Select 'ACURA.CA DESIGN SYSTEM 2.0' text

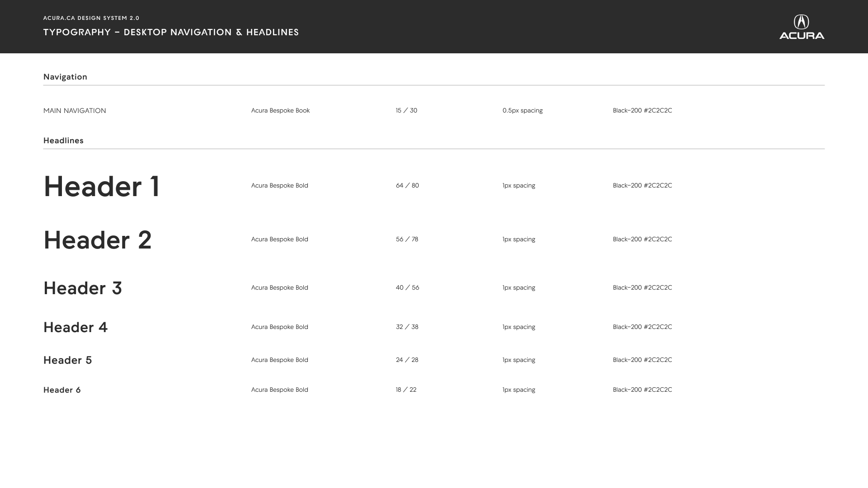point(91,18)
